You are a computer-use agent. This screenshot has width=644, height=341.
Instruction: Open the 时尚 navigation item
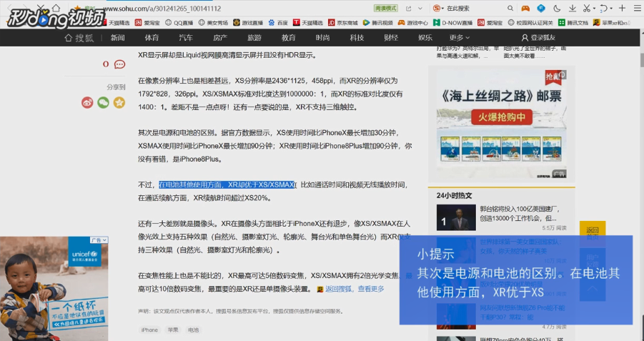[x=322, y=38]
